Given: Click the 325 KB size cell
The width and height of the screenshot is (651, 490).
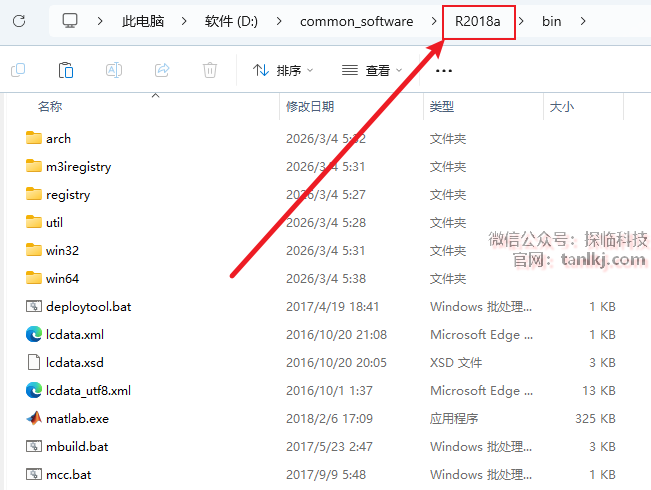Looking at the screenshot, I should pyautogui.click(x=595, y=419).
